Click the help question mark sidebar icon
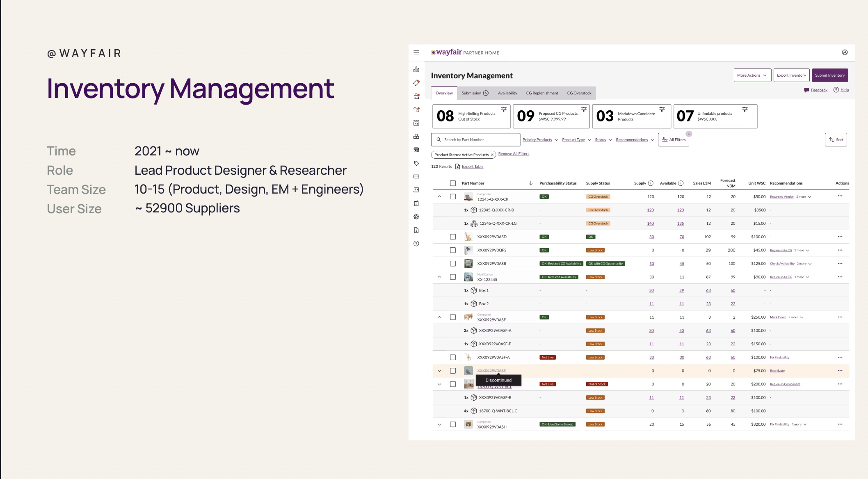The height and width of the screenshot is (479, 868). (x=416, y=244)
